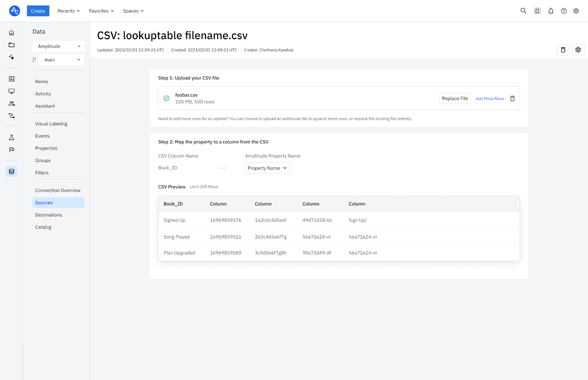Click the Sign Up! cell
Screen dimensions: 588x380
click(358, 220)
